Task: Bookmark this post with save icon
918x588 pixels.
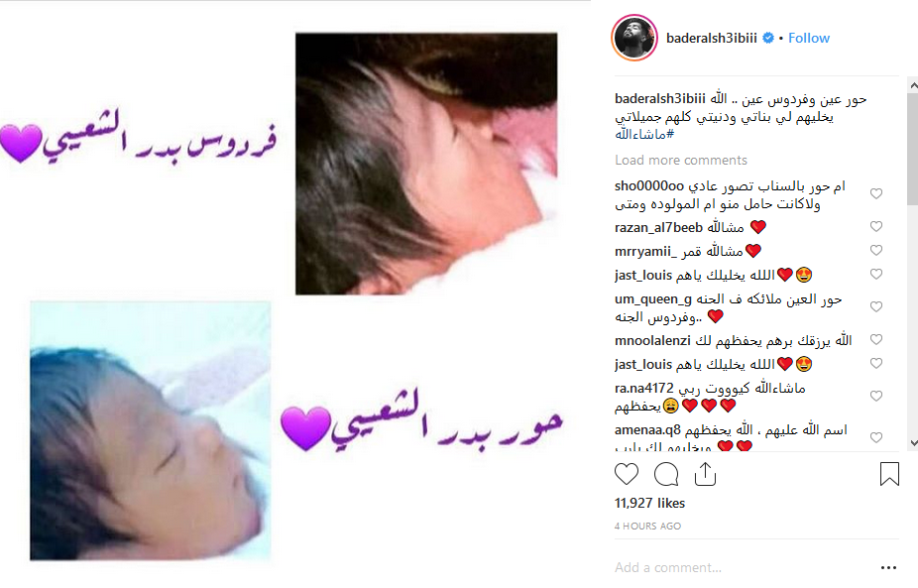Action: click(889, 474)
